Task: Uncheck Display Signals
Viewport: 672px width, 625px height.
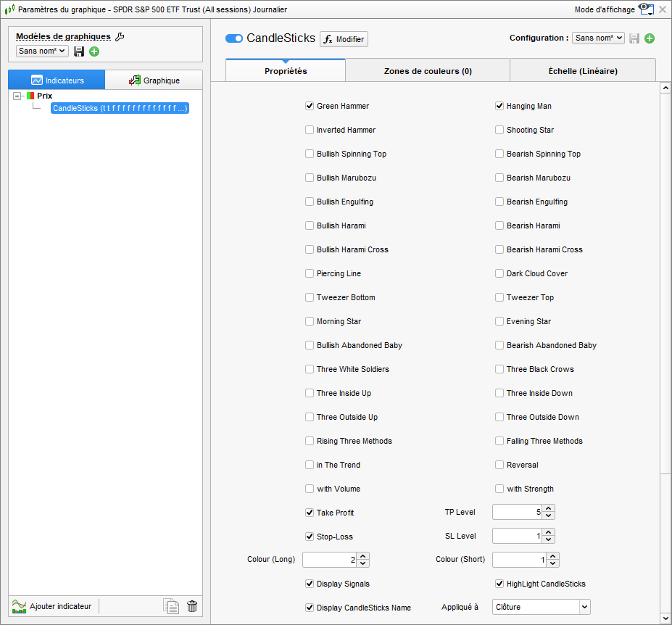Action: pyautogui.click(x=310, y=584)
